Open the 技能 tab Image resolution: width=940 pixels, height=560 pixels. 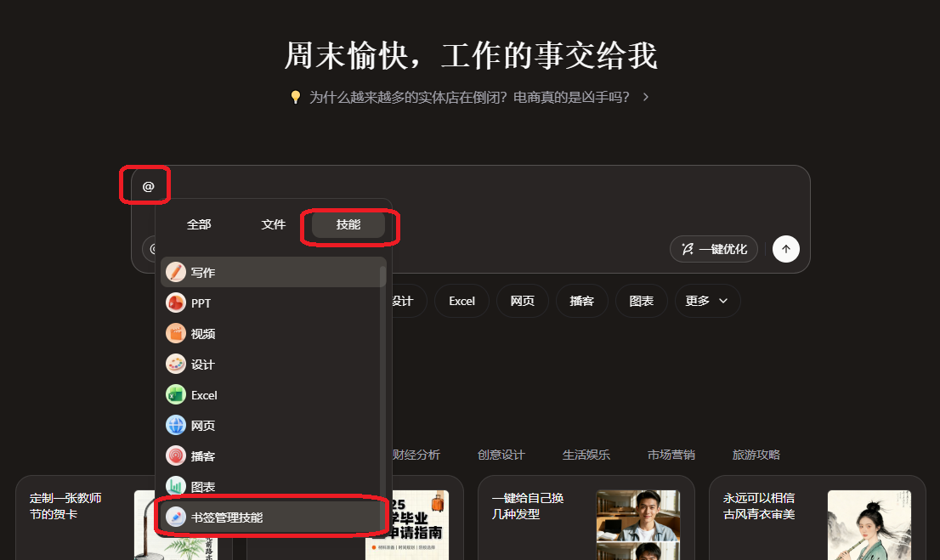348,225
